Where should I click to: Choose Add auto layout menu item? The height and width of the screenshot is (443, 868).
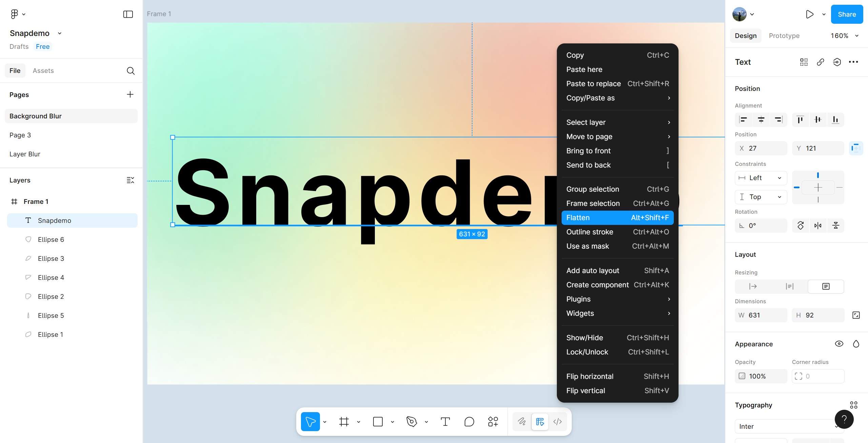tap(618, 271)
